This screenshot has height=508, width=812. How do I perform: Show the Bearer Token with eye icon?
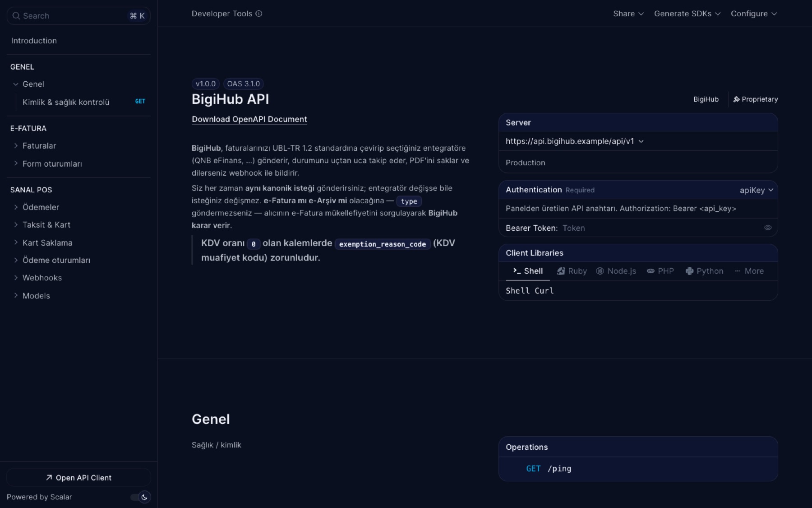768,228
